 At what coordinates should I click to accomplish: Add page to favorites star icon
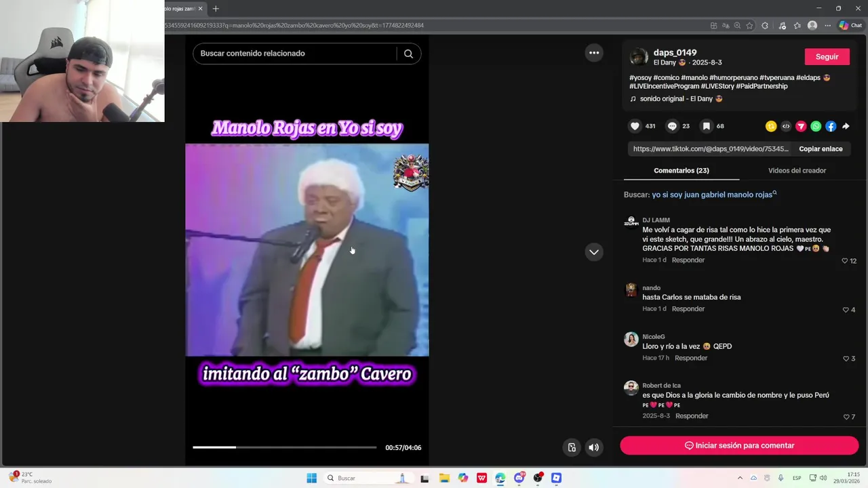[x=749, y=26]
